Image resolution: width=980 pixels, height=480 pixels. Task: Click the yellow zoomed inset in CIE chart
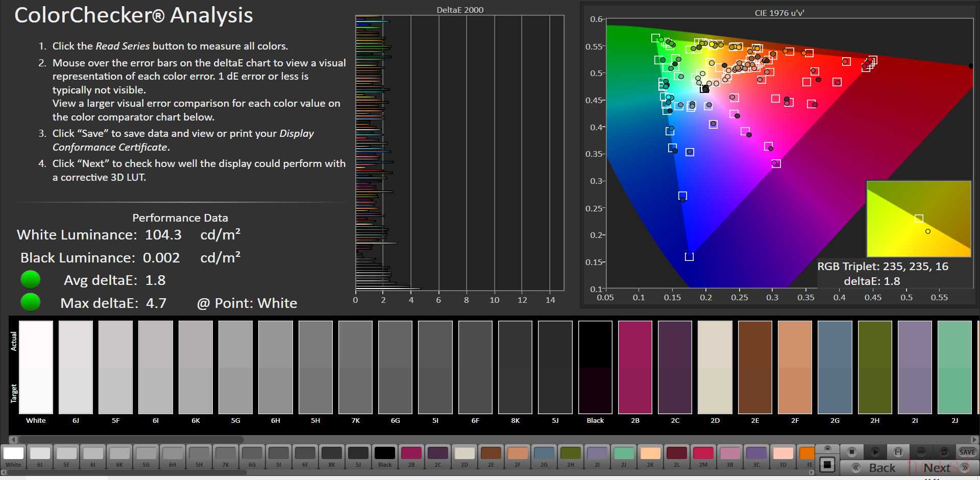point(919,219)
